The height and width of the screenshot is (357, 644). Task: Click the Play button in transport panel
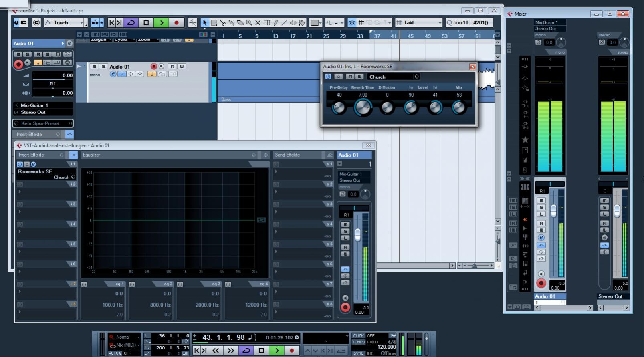coord(277,350)
